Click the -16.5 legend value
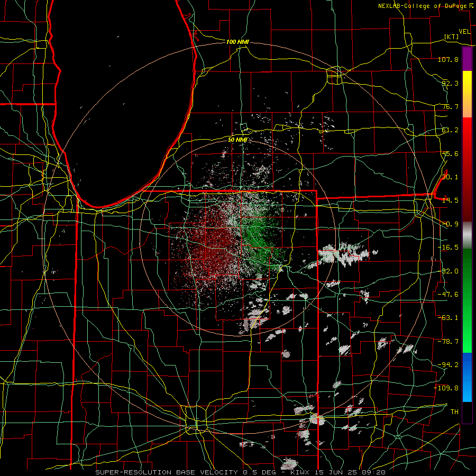This screenshot has height=476, width=476. pos(448,248)
